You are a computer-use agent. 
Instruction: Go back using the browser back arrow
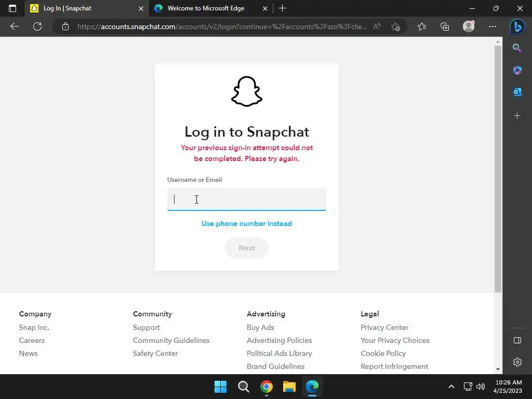[14, 26]
